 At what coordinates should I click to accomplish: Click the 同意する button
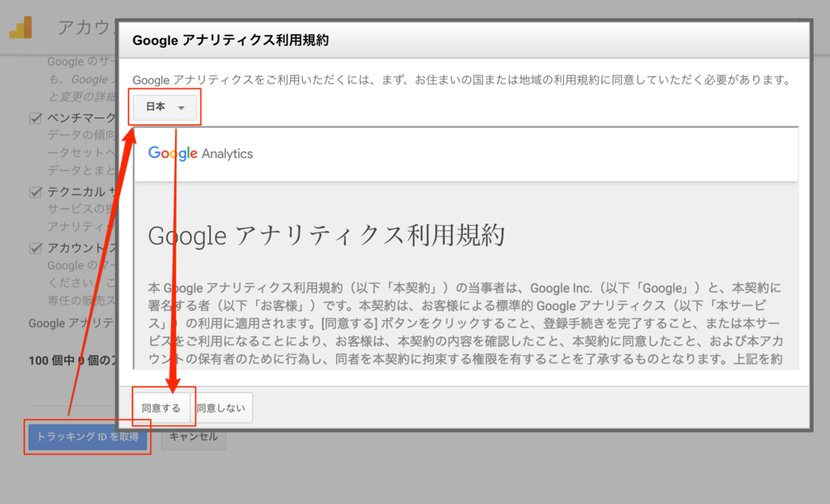[161, 408]
